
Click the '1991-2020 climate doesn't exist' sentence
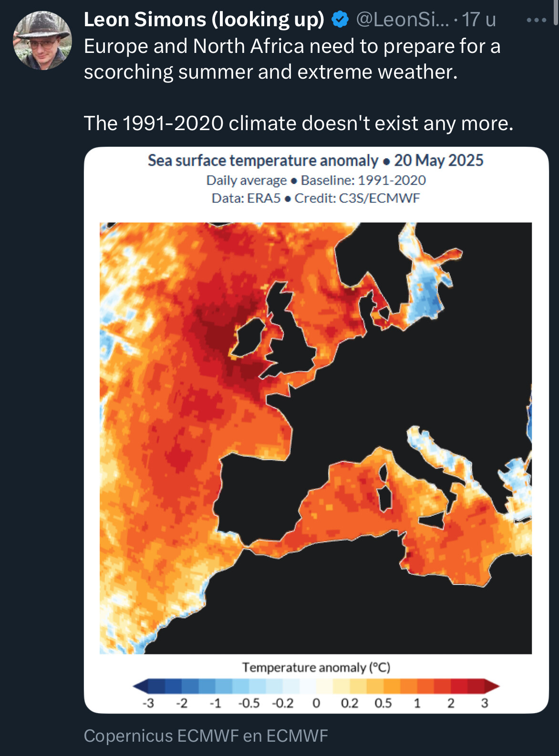click(299, 123)
